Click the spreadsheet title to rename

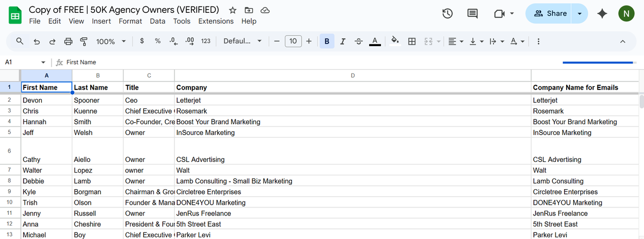(x=124, y=10)
